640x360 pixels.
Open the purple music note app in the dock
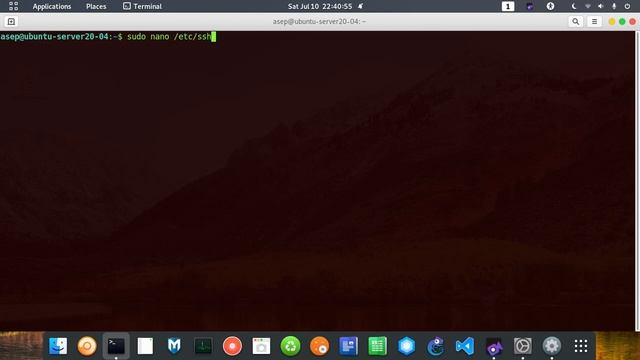click(494, 346)
